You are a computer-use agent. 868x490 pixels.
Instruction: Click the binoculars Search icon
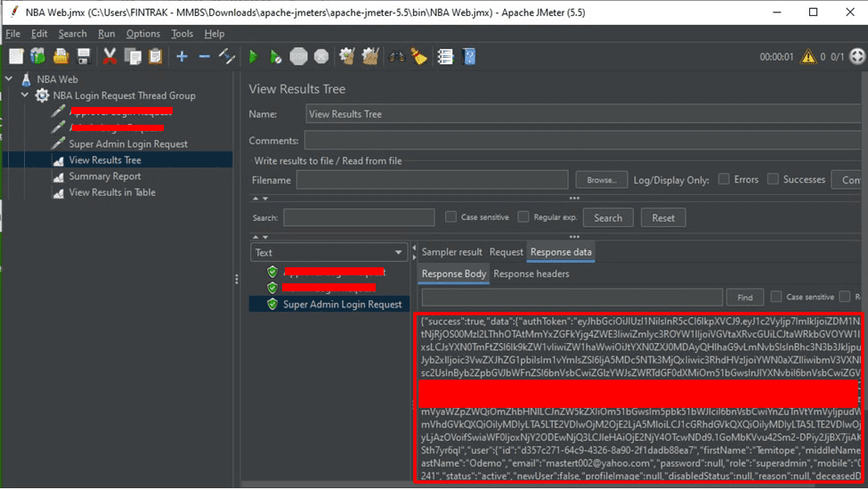tap(397, 57)
